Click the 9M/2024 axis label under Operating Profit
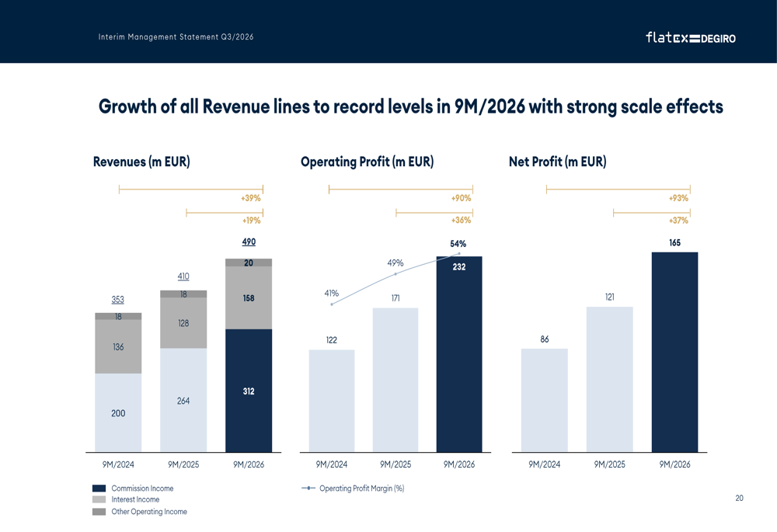This screenshot has height=532, width=777. point(332,464)
